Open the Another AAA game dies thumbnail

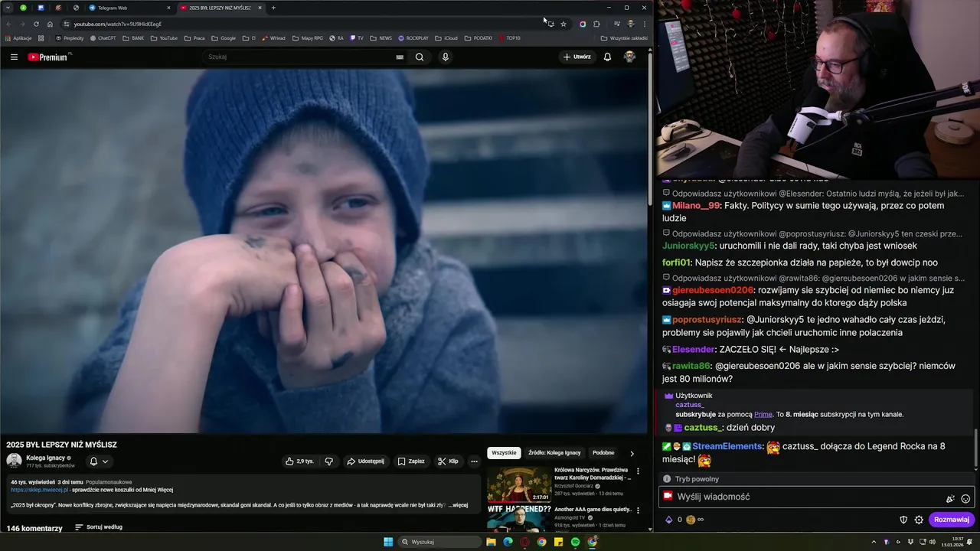[518, 518]
